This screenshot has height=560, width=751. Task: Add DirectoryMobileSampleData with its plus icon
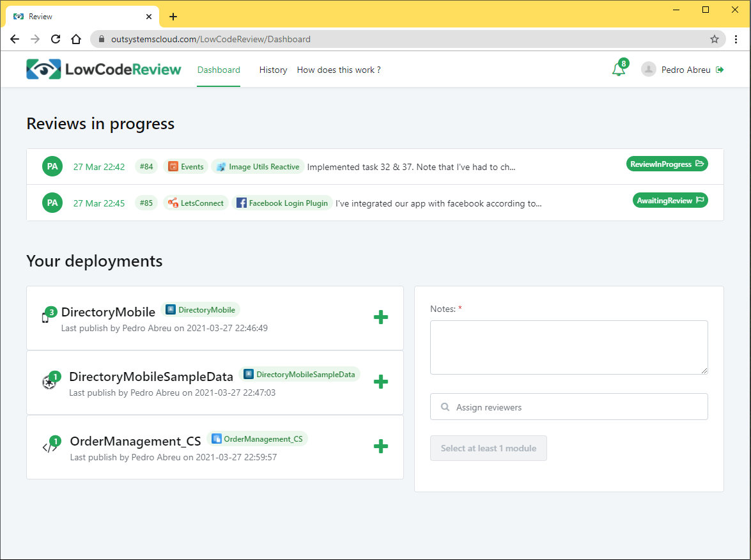coord(380,382)
